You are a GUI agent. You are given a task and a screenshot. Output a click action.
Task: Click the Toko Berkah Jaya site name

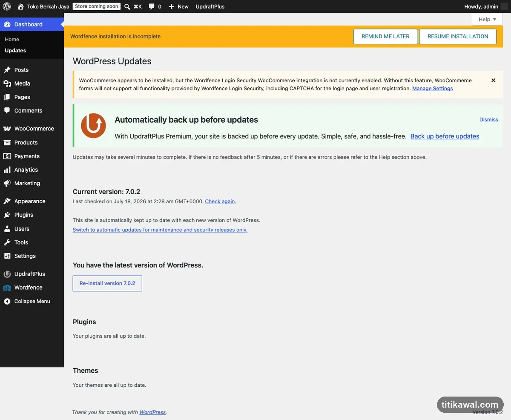tap(48, 6)
